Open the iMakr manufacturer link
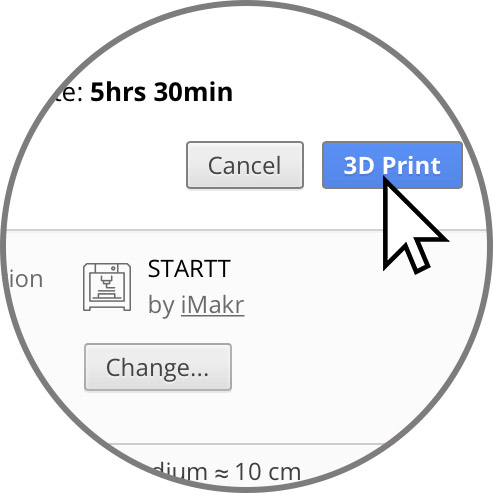Viewport: 493px width, 493px height. click(x=213, y=305)
